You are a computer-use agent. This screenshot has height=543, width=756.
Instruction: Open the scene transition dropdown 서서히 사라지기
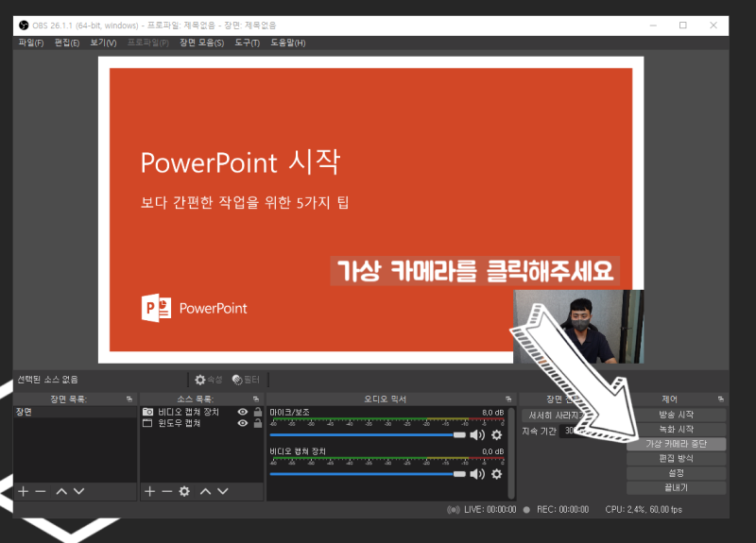pos(555,415)
